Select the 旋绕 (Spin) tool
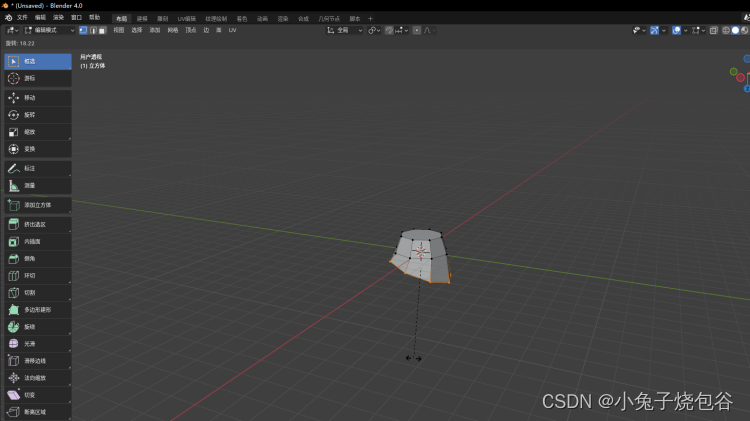The width and height of the screenshot is (750, 421). coord(38,327)
